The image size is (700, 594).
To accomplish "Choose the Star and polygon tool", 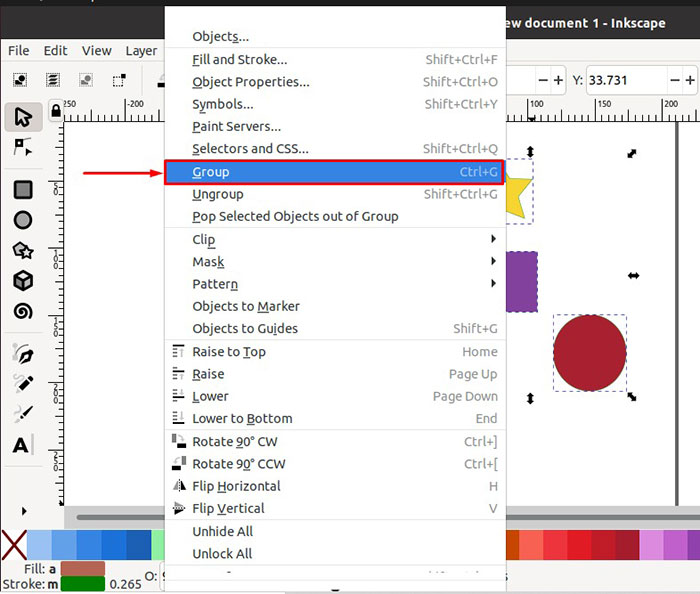I will pos(23,251).
